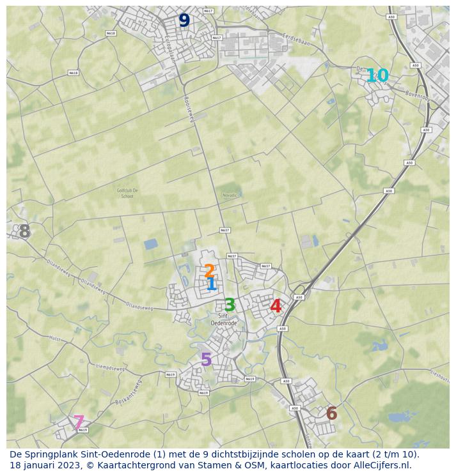Click the map caption's first line
This screenshot has width=456, height=476.
214,454
